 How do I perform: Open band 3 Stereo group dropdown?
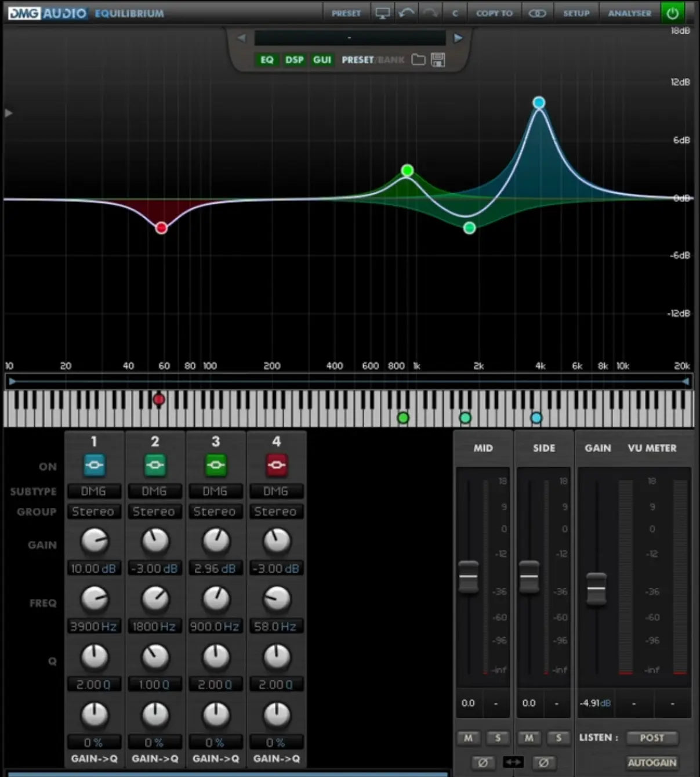tap(215, 511)
